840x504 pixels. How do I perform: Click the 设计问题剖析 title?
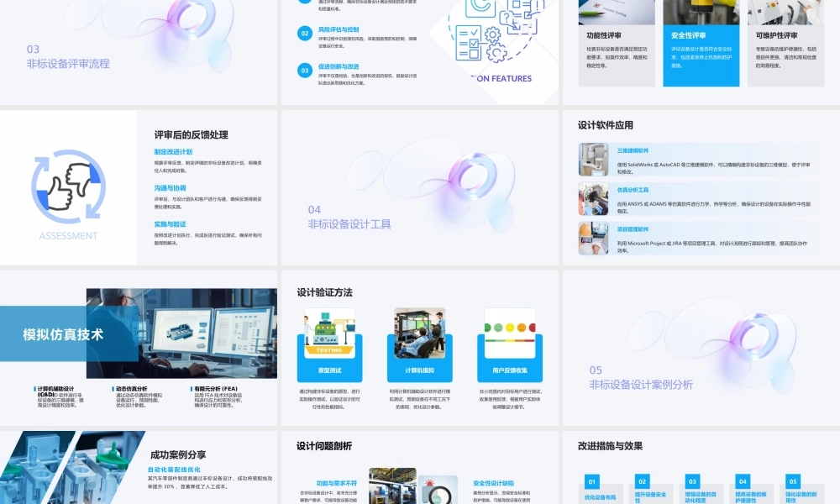[x=324, y=446]
